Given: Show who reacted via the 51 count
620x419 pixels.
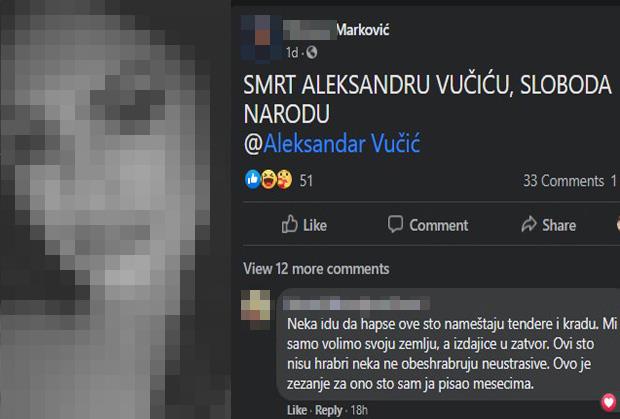Looking at the screenshot, I should coord(306,181).
